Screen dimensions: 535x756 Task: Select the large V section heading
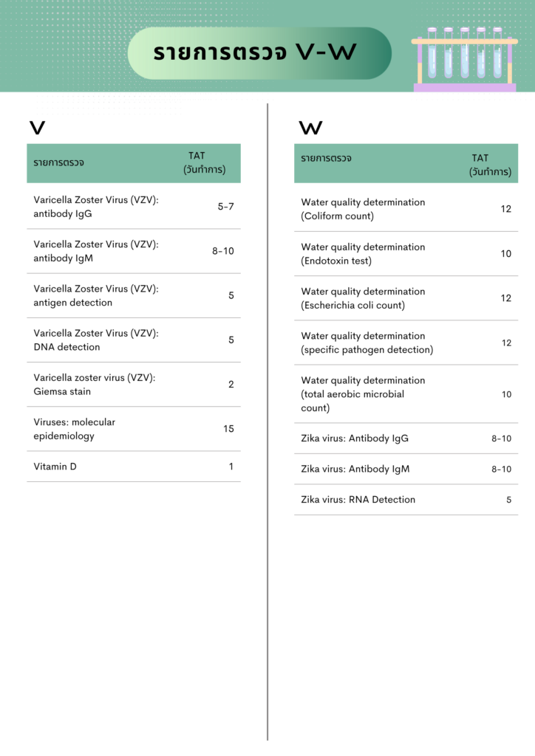click(37, 128)
